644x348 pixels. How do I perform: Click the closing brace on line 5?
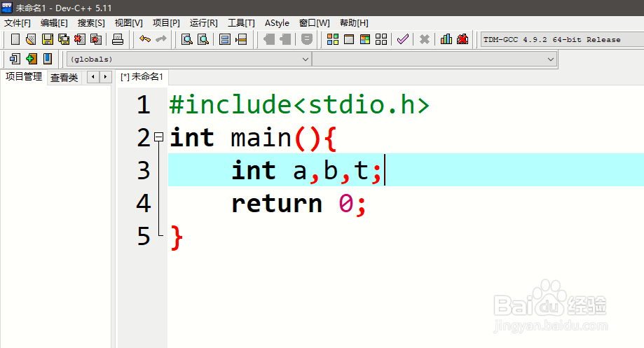176,237
